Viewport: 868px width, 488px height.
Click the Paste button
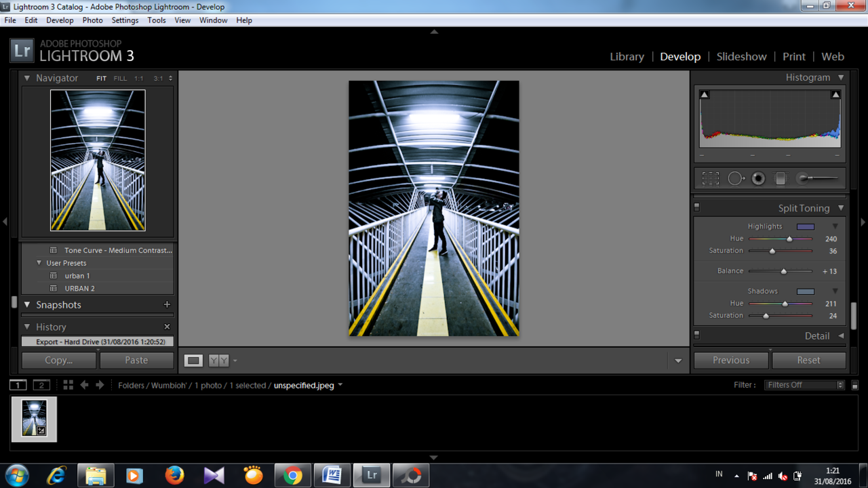click(136, 360)
